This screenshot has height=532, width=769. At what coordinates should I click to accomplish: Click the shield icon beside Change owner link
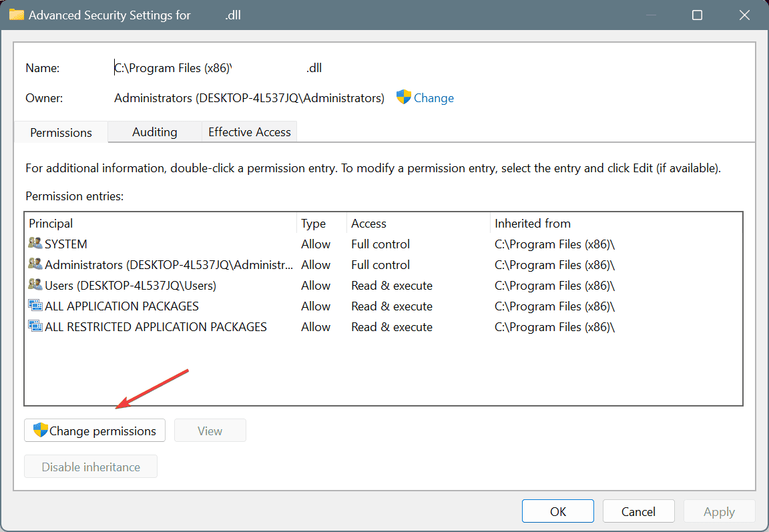(404, 97)
